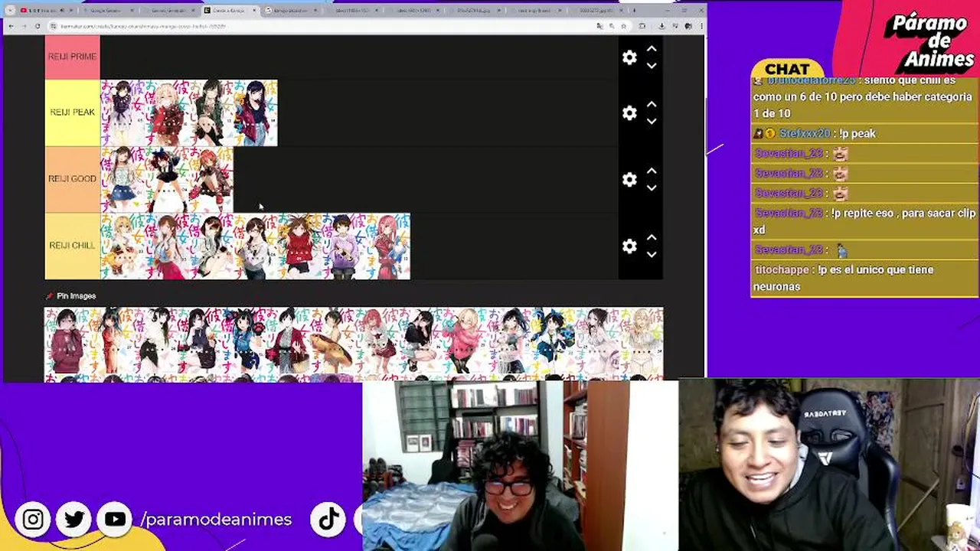The height and width of the screenshot is (551, 980).
Task: Move REIJI CHILL row down with arrow
Action: [x=652, y=255]
